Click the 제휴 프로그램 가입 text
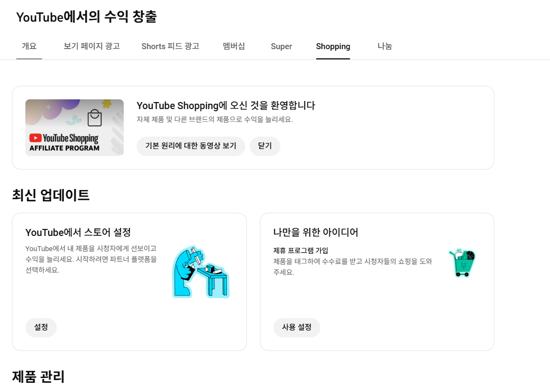This screenshot has width=550, height=392. (300, 251)
